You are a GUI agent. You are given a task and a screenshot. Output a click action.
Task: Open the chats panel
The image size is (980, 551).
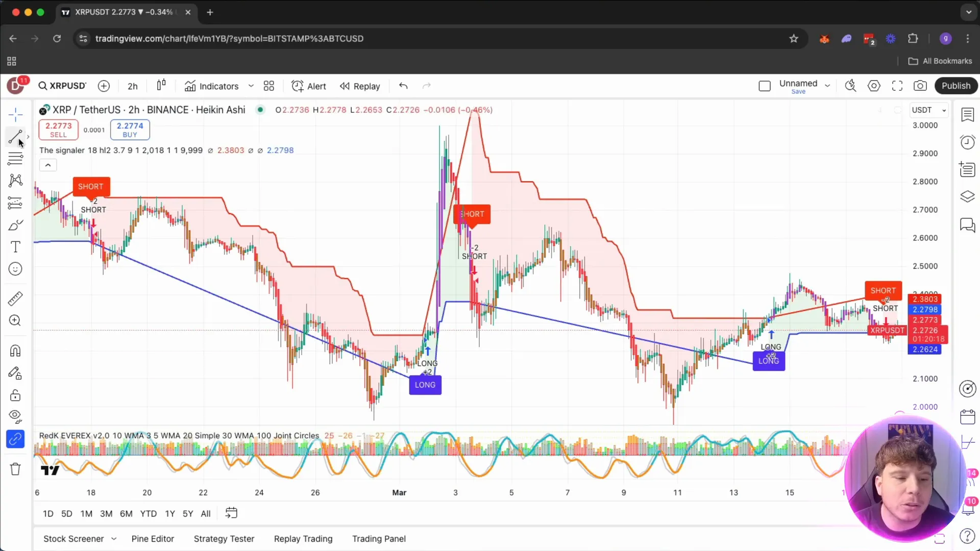coord(967,225)
